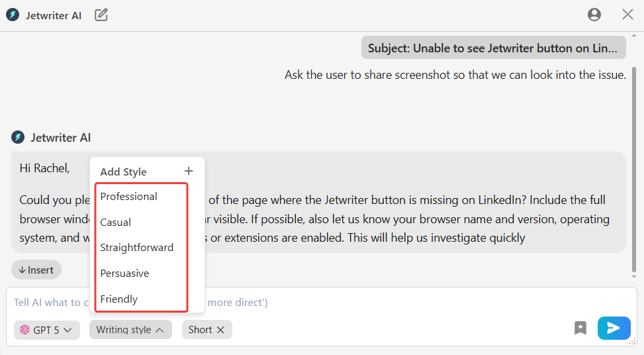Send the prompt with the arrow button
The image size is (644, 355).
click(614, 328)
